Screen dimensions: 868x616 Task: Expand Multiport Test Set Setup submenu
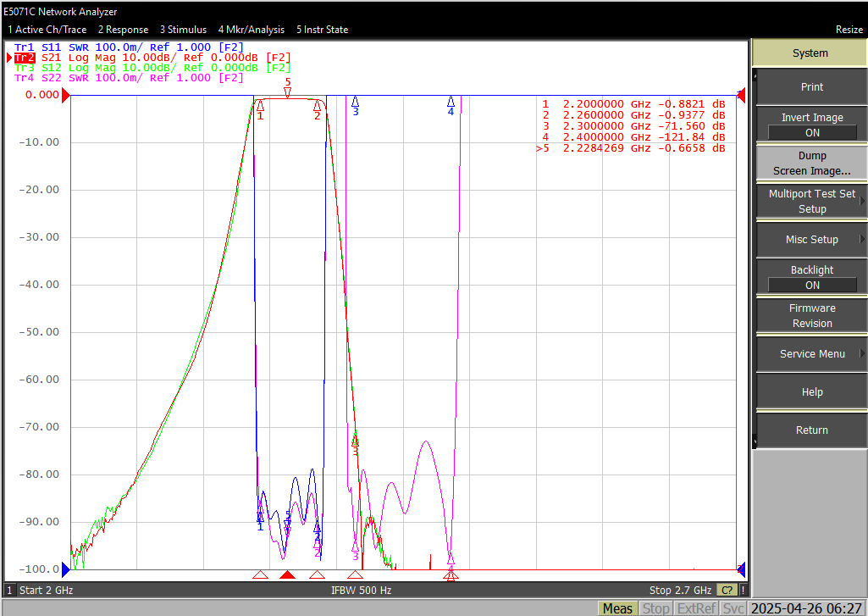[811, 201]
